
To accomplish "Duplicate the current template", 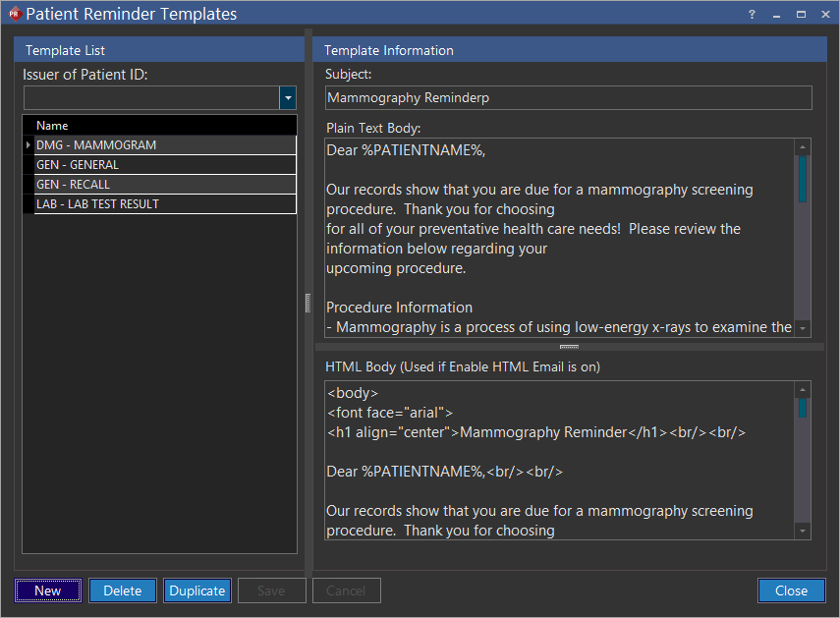I will pos(196,590).
